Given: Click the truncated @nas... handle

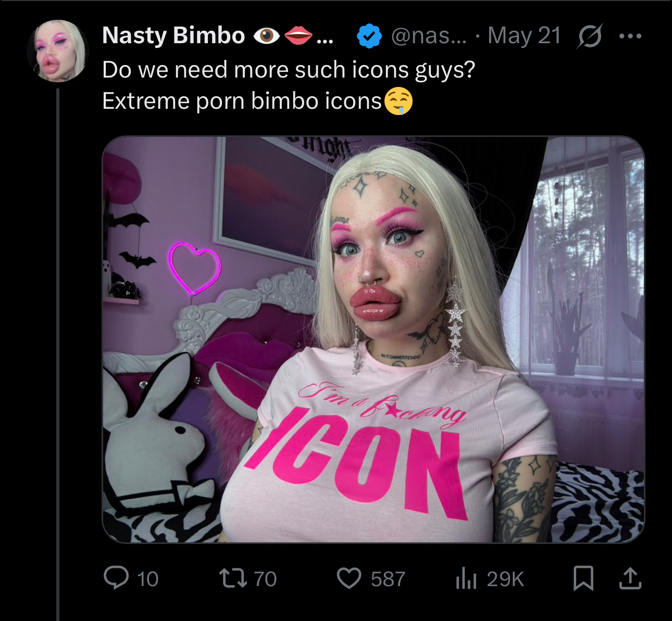Looking at the screenshot, I should [x=429, y=36].
